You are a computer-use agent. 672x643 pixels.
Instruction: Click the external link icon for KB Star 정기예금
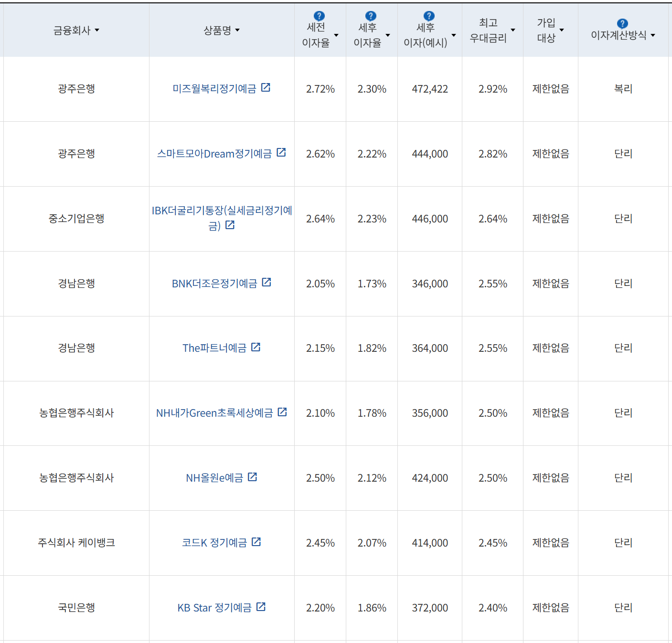[x=261, y=607]
